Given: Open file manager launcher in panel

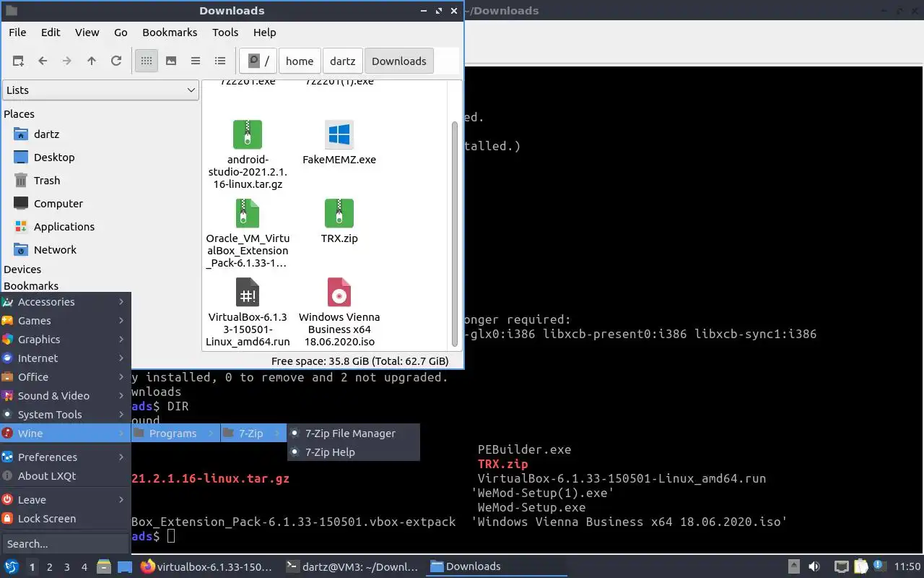Looking at the screenshot, I should coord(104,567).
